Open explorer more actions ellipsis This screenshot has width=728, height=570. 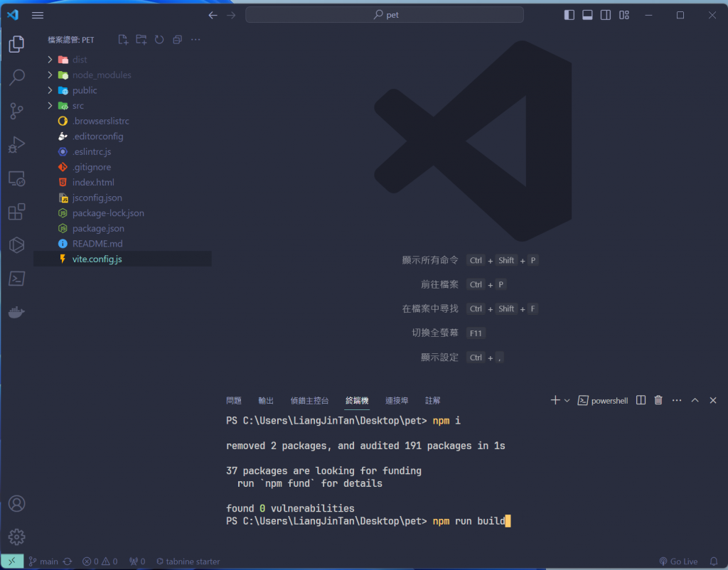196,40
